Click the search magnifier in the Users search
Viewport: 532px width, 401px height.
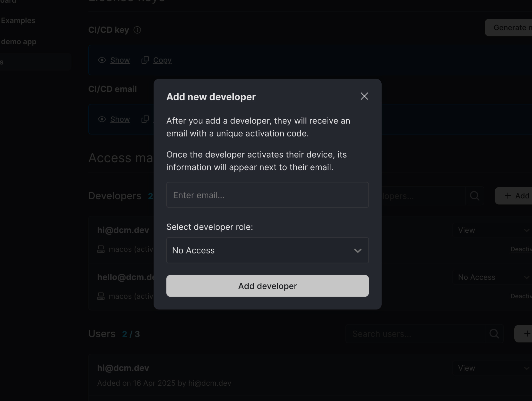pyautogui.click(x=494, y=334)
